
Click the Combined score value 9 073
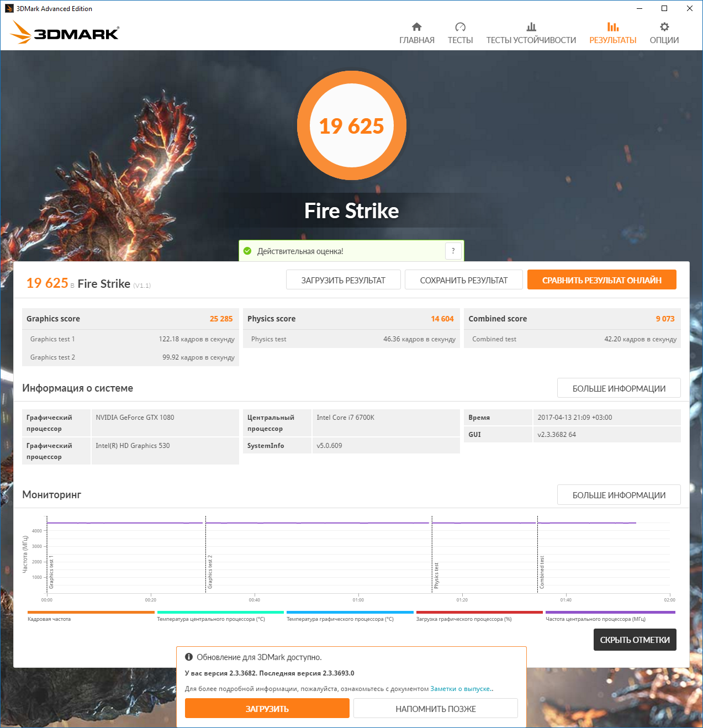[665, 319]
